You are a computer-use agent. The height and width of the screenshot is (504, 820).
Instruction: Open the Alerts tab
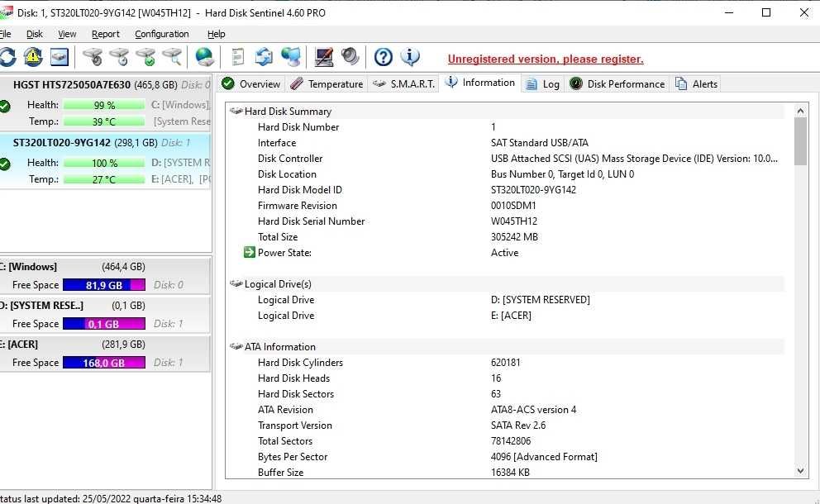[x=697, y=83]
